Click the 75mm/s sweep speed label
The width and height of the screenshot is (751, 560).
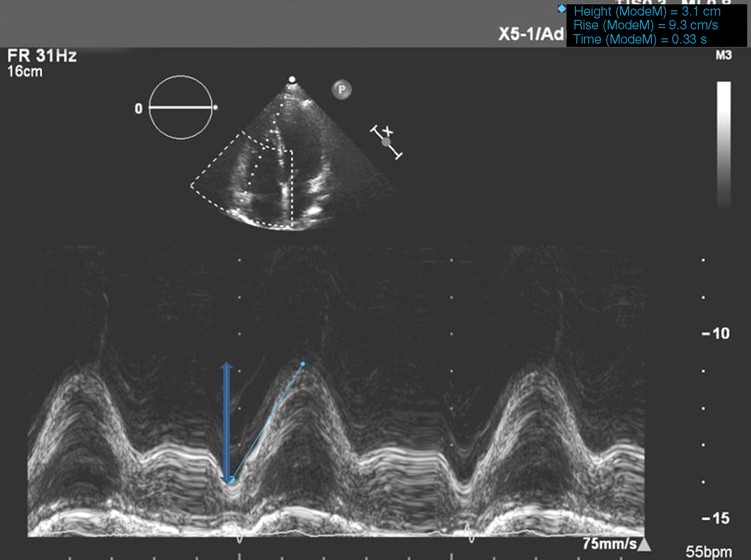pos(609,543)
